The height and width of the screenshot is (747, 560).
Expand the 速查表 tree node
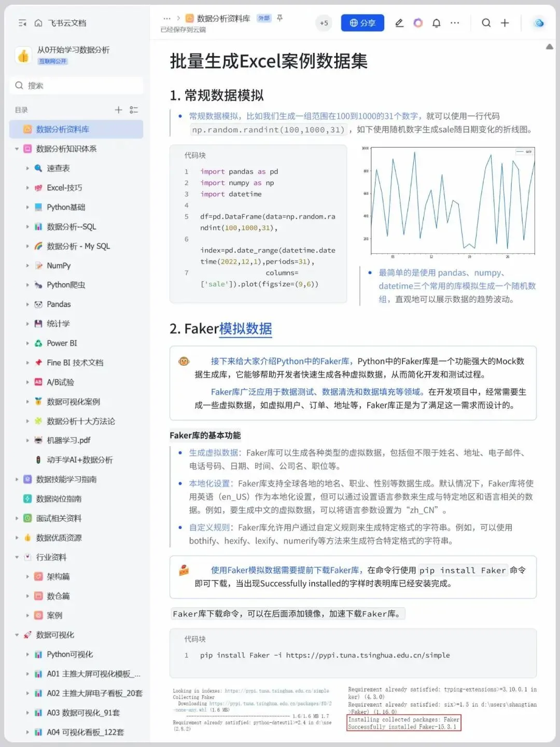pyautogui.click(x=27, y=169)
